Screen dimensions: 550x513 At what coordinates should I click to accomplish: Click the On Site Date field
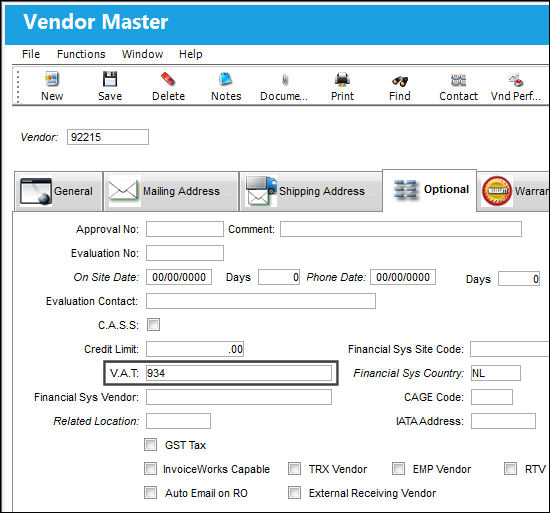[x=179, y=277]
